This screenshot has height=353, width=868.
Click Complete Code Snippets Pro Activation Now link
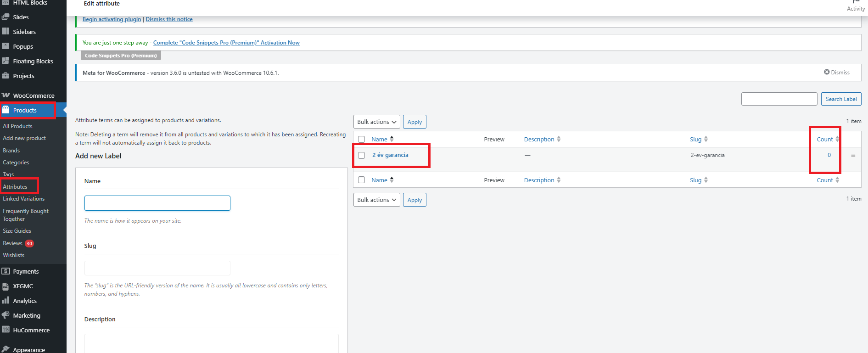(x=226, y=43)
